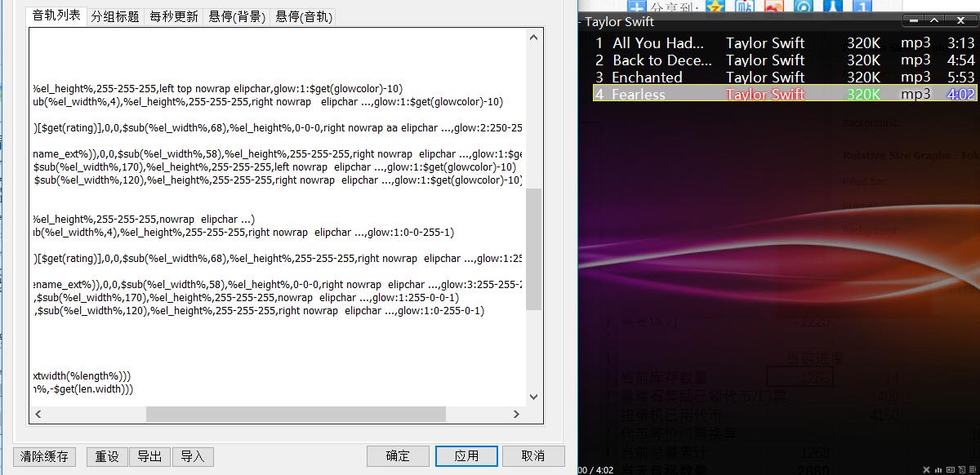Minimize the music player window

(914, 20)
